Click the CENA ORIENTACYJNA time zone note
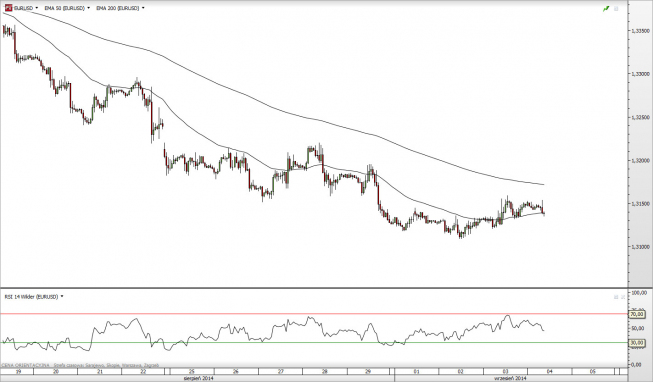The width and height of the screenshot is (653, 382). [80, 365]
